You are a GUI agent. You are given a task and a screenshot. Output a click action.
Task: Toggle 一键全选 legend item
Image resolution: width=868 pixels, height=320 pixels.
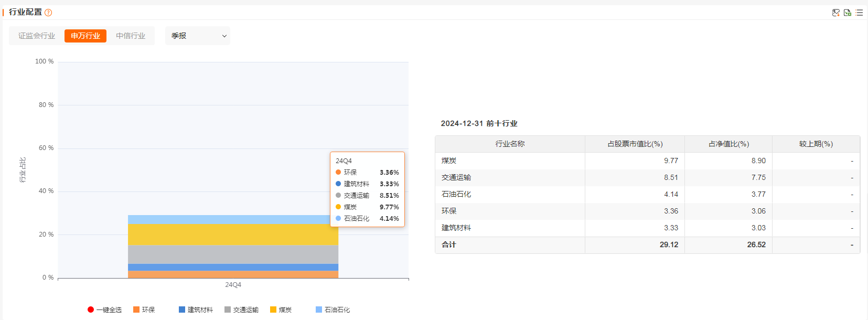point(104,310)
